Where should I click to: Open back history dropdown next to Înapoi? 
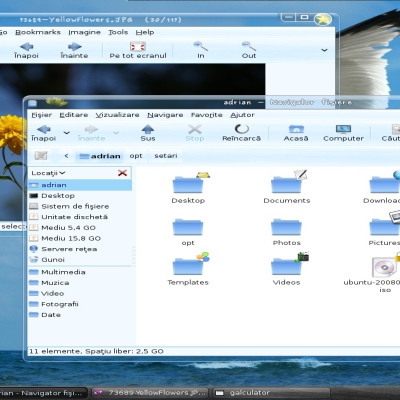click(67, 133)
